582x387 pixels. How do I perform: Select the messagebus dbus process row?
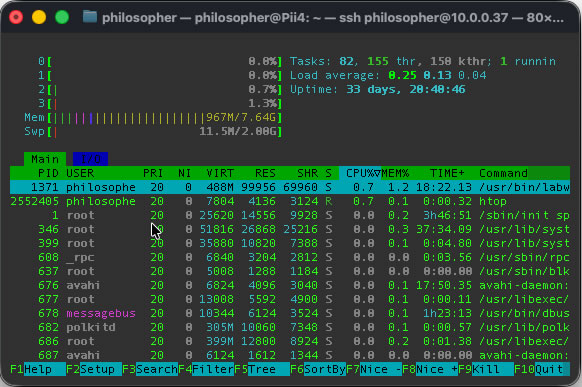pyautogui.click(x=290, y=313)
